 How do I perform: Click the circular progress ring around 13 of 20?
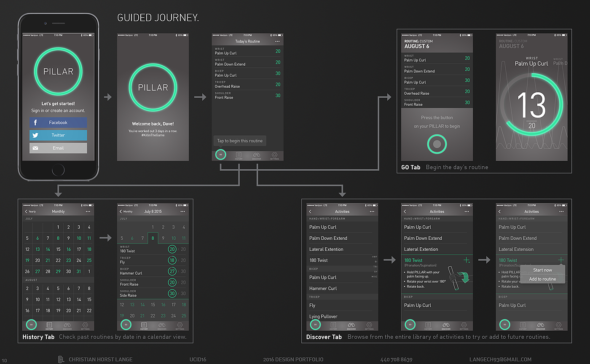coord(532,104)
